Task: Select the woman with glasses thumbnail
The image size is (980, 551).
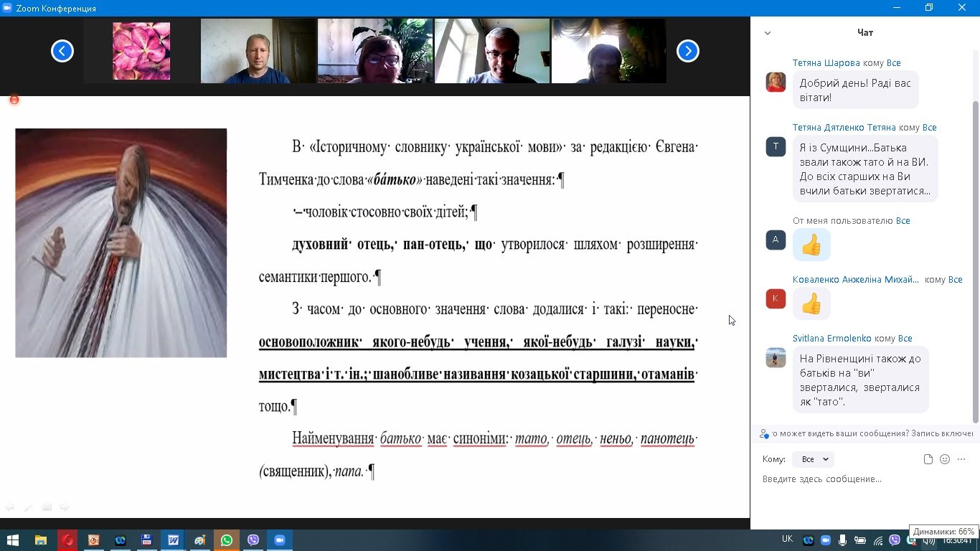Action: tap(375, 51)
